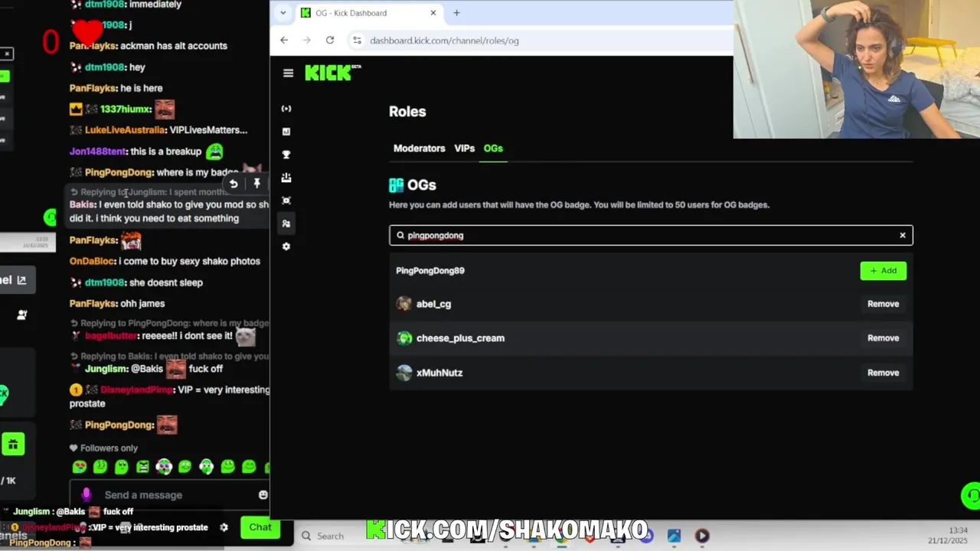The height and width of the screenshot is (551, 980).
Task: Clear the pingpongdong search with X
Action: [903, 235]
